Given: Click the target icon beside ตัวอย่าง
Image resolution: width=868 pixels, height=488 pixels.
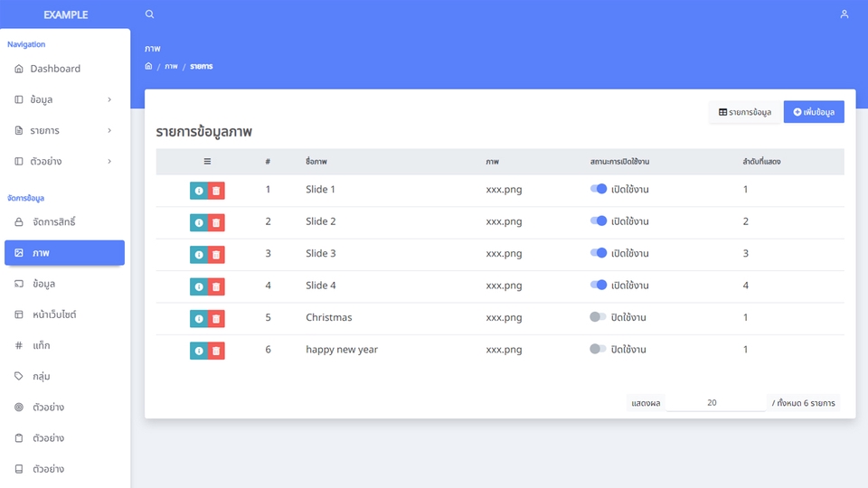Looking at the screenshot, I should 19,408.
